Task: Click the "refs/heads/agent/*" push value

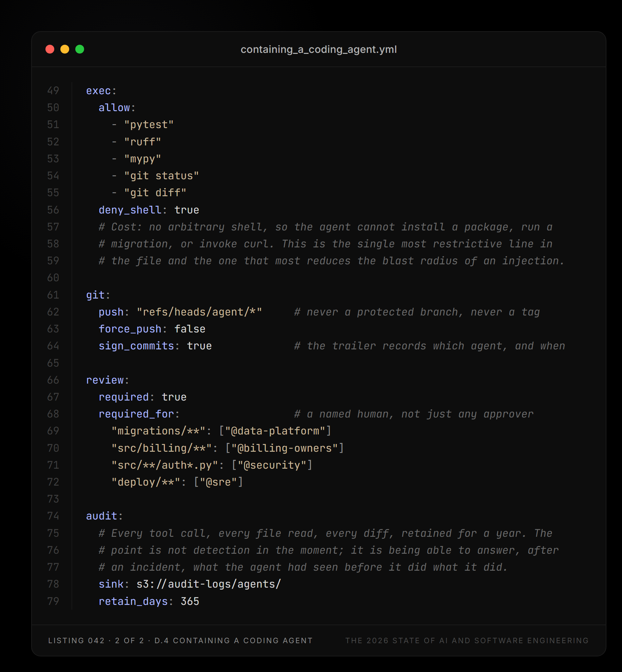Action: click(199, 312)
